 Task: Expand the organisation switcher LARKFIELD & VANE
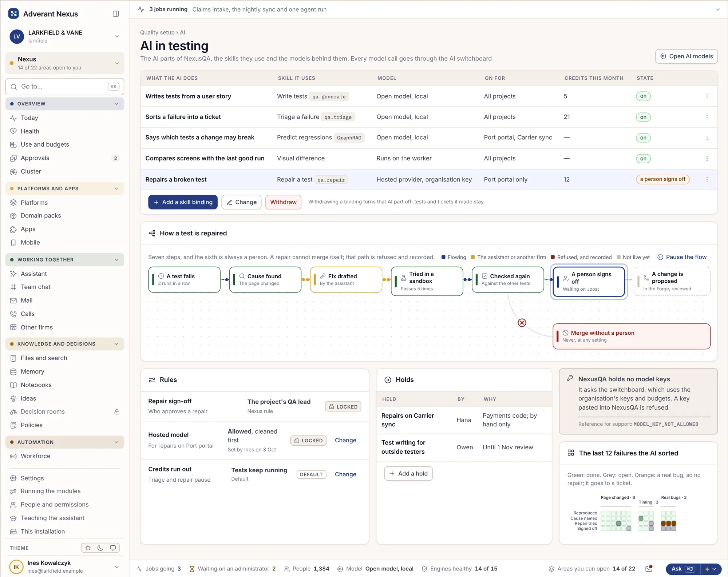tap(65, 36)
